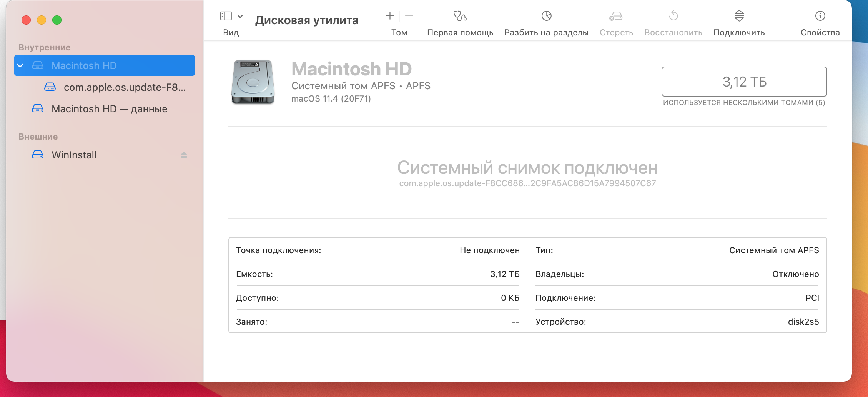The image size is (868, 397).
Task: Click the 'Macintosh HD — данные' disk icon
Action: 38,108
